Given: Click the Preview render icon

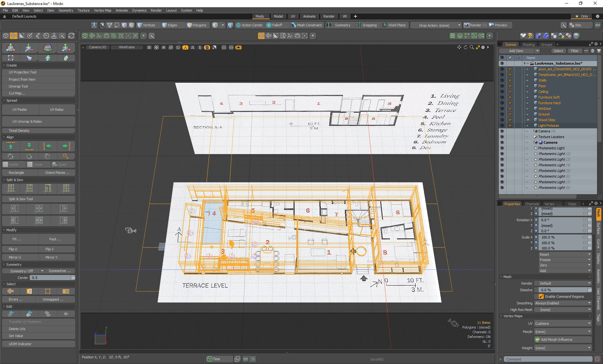Looking at the screenshot, I should (x=498, y=25).
